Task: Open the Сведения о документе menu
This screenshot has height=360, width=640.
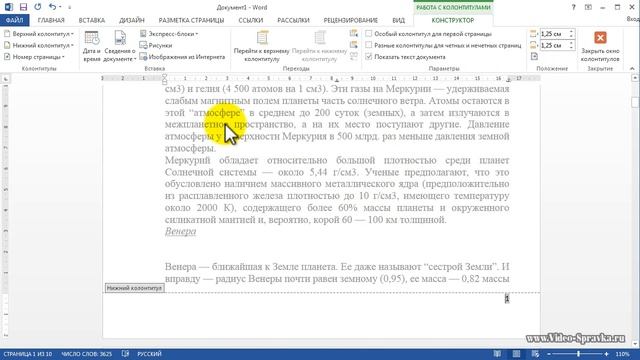Action: pyautogui.click(x=120, y=46)
